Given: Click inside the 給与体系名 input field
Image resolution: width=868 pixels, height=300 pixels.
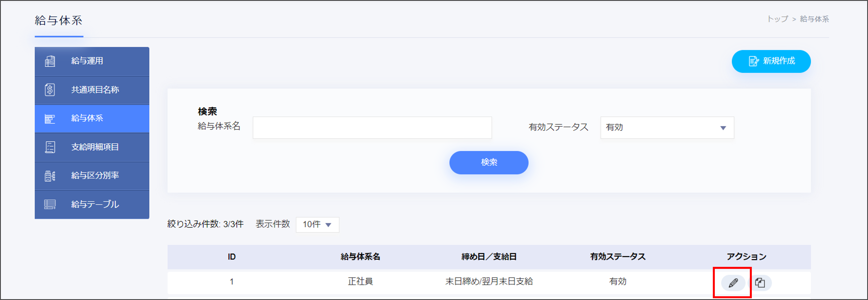Looking at the screenshot, I should [x=372, y=128].
